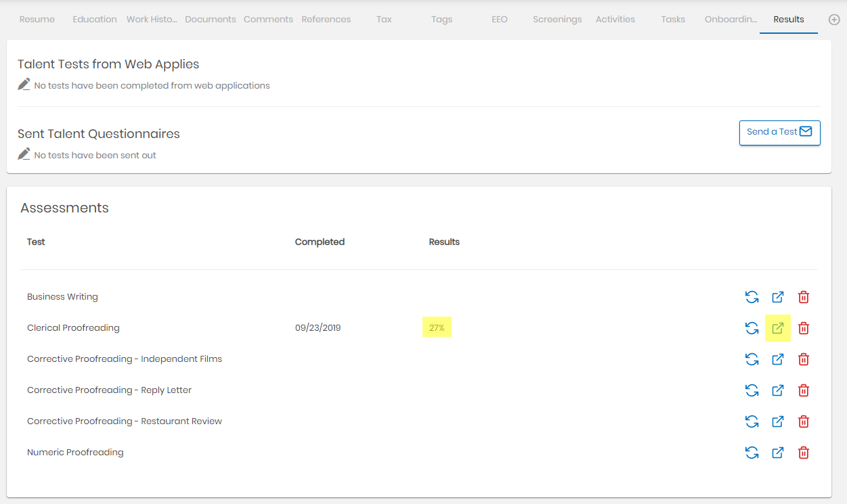Delete Corrective Proofreading - Restaurant Review
This screenshot has width=847, height=504.
(804, 421)
